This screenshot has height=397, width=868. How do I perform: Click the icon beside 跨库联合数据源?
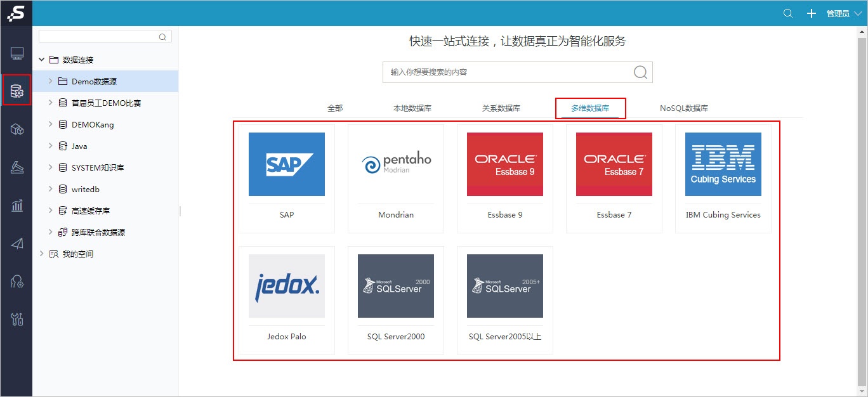(63, 232)
